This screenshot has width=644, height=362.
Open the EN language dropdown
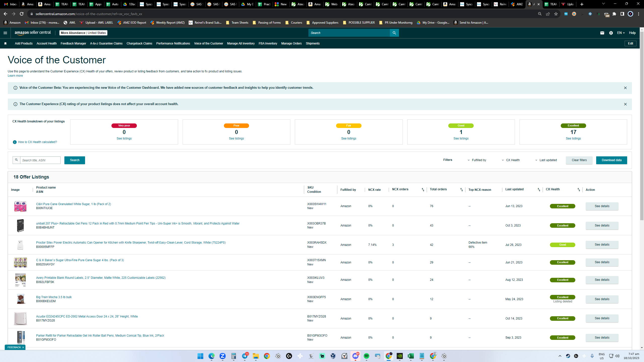(621, 33)
